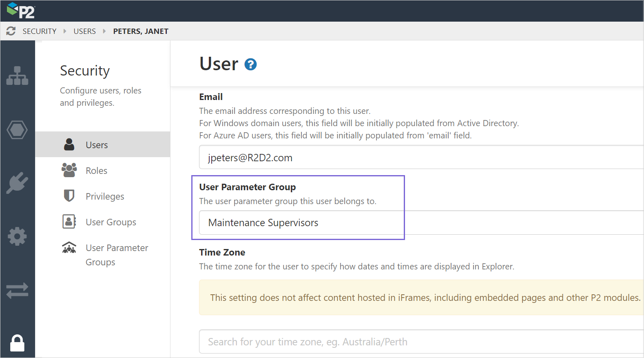This screenshot has width=644, height=358.
Task: Open the hexagon icon in left sidebar
Action: tap(17, 130)
